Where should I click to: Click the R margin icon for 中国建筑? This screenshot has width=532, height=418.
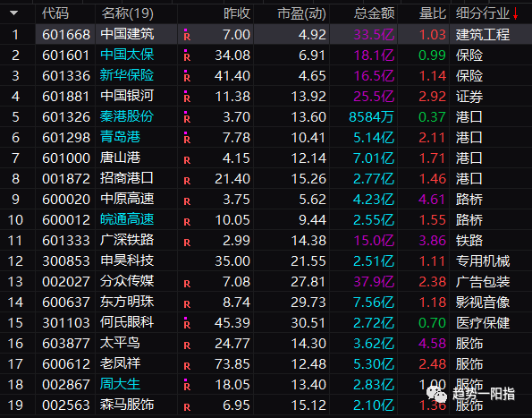click(x=187, y=35)
